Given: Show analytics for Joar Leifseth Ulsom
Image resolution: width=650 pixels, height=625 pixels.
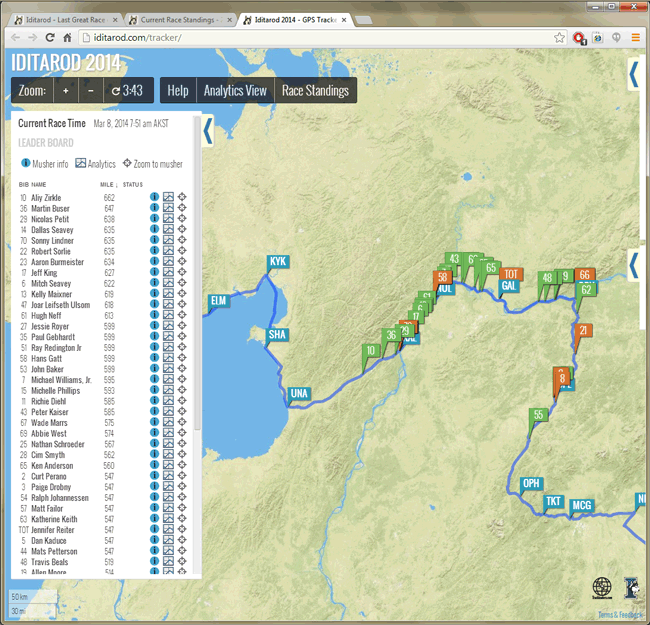Looking at the screenshot, I should 168,304.
